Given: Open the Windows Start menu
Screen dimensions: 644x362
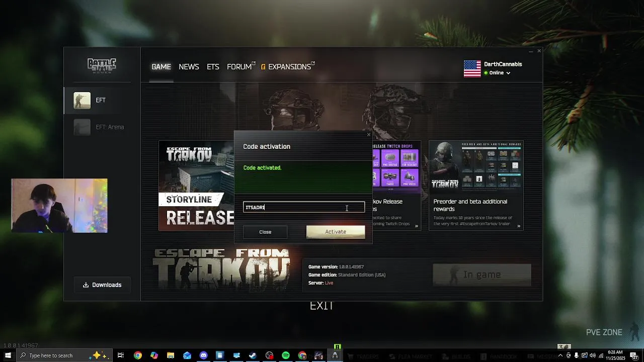Looking at the screenshot, I should click(x=8, y=355).
